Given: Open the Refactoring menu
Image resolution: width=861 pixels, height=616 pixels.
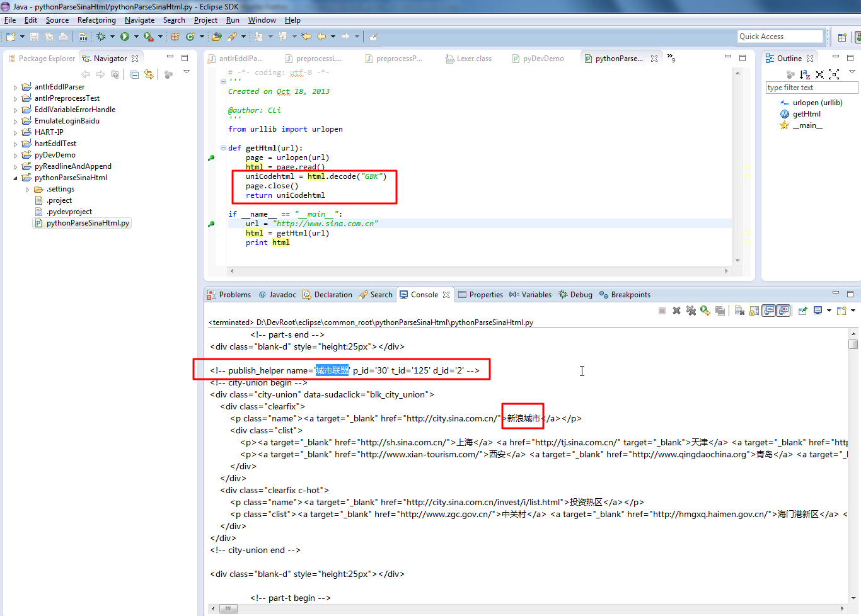Looking at the screenshot, I should pos(96,20).
